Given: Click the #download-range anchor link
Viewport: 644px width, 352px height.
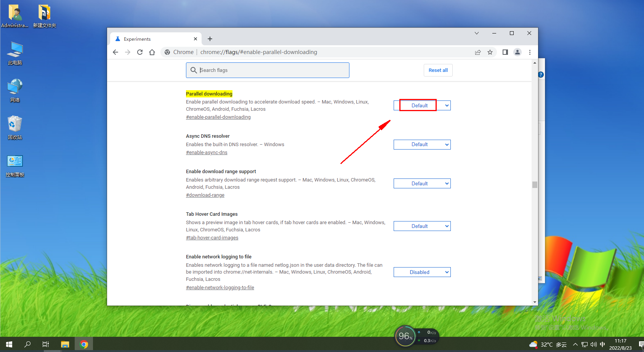Looking at the screenshot, I should [205, 195].
